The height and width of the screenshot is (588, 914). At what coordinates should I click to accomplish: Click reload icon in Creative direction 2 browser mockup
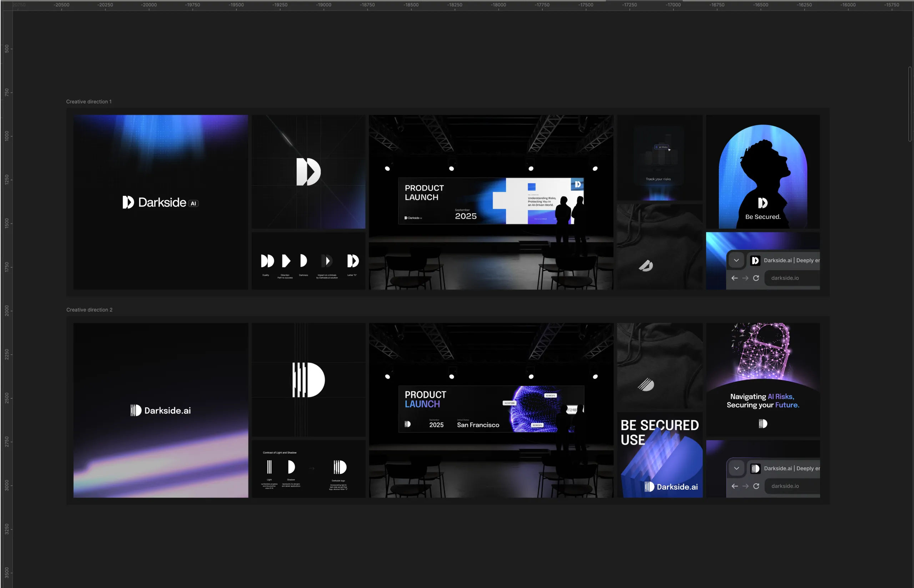pyautogui.click(x=756, y=486)
